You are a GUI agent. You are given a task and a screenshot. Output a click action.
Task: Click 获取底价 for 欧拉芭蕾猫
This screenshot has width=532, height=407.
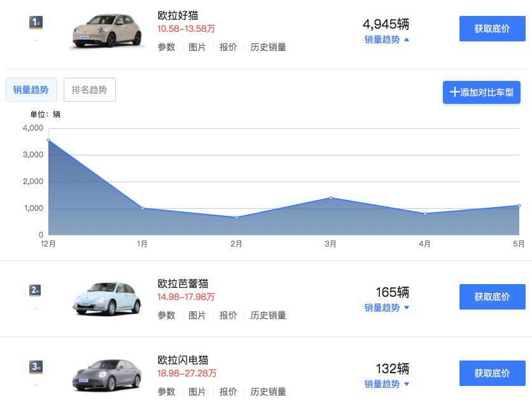tap(493, 297)
